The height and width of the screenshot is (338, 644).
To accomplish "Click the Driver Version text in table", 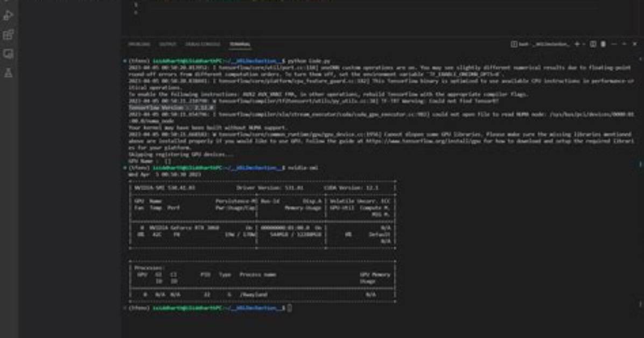I will point(269,188).
